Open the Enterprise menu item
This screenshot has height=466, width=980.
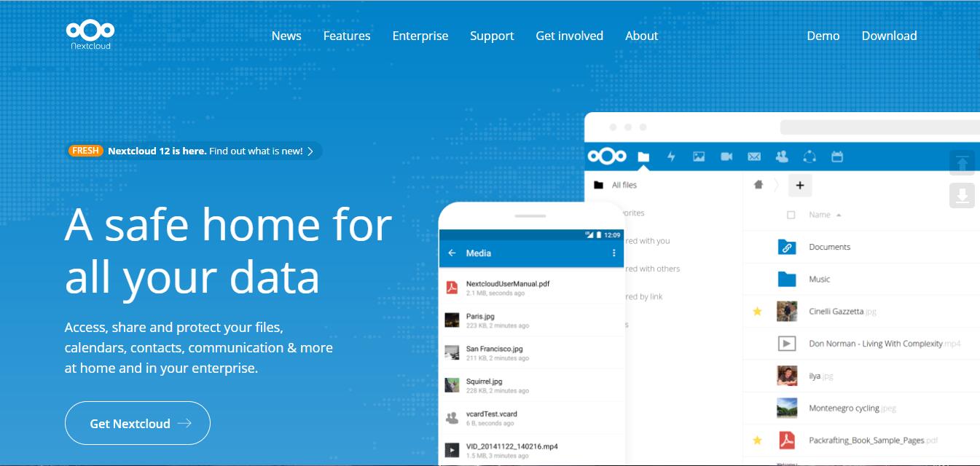420,36
